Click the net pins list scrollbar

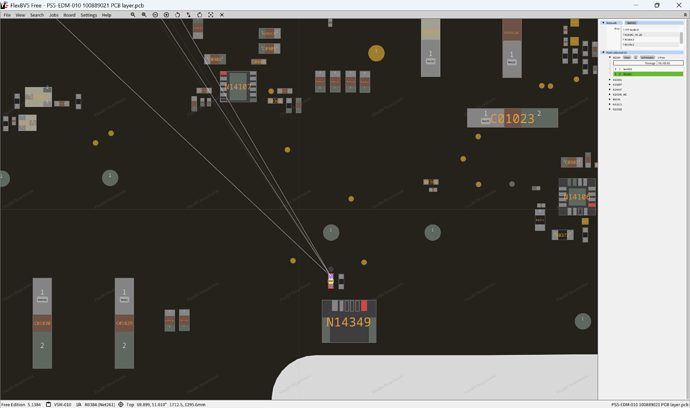tap(681, 38)
